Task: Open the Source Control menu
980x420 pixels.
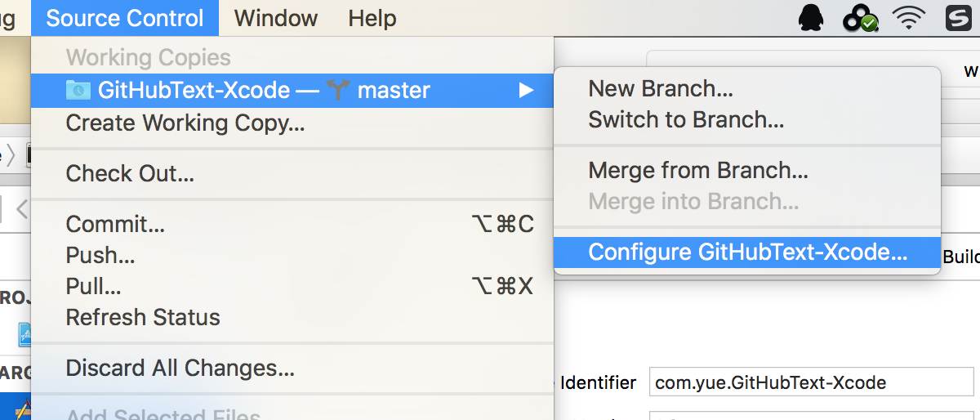Action: [125, 18]
